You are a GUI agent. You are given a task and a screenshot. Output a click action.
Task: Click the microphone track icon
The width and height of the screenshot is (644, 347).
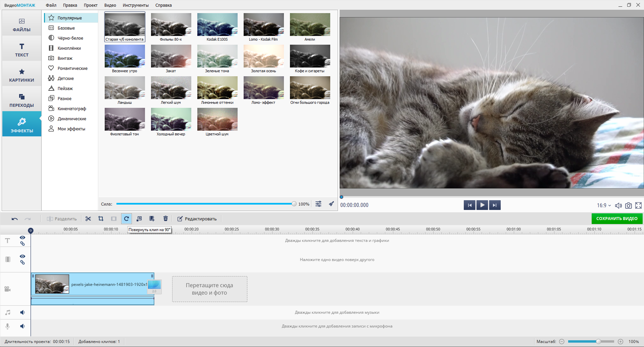click(8, 326)
